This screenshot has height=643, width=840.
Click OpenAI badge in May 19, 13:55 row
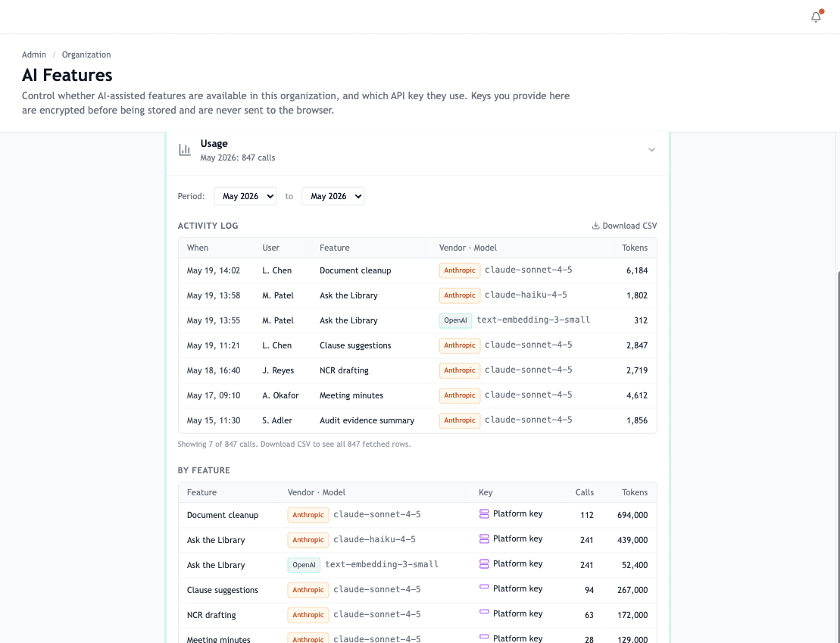(455, 320)
